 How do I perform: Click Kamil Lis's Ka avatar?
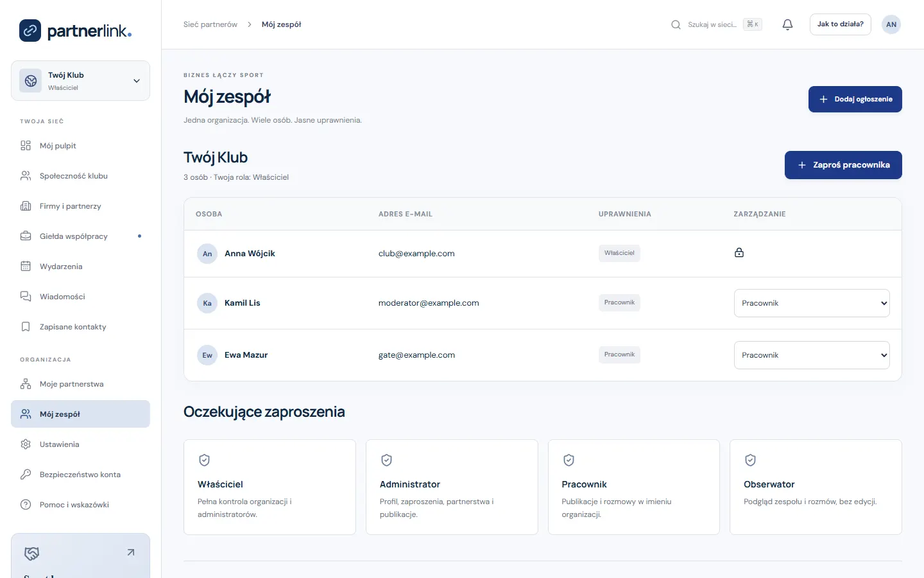[207, 303]
